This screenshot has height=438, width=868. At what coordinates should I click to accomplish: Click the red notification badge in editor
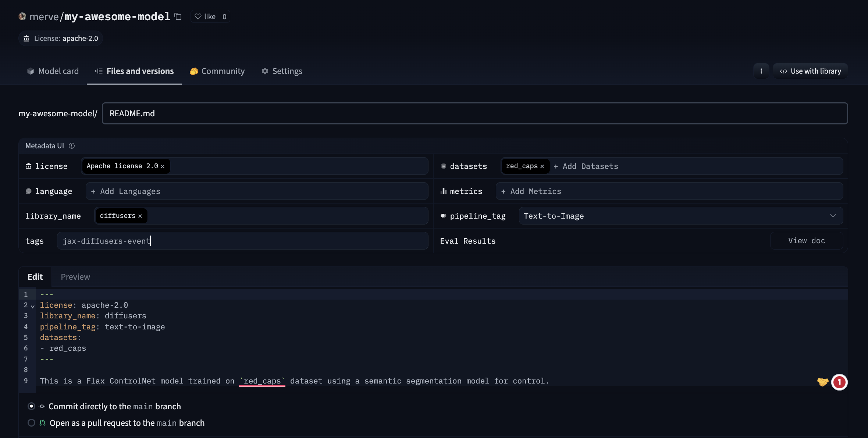tap(839, 382)
